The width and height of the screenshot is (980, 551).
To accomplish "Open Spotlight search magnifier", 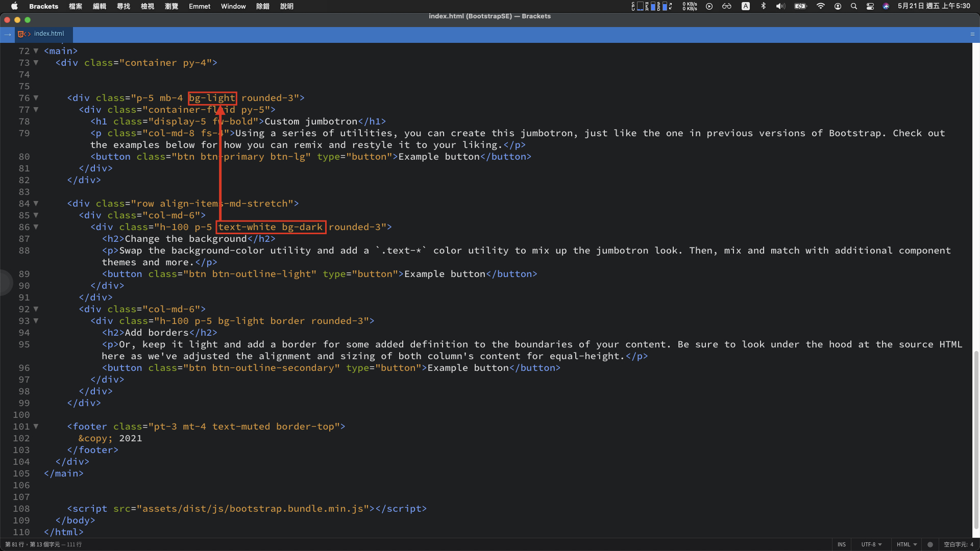I will [x=854, y=6].
